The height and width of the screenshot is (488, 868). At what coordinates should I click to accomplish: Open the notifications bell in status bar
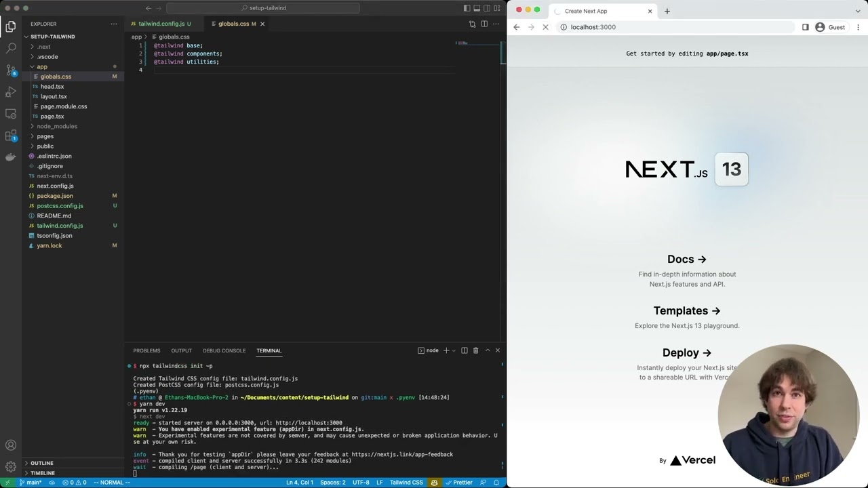click(496, 483)
